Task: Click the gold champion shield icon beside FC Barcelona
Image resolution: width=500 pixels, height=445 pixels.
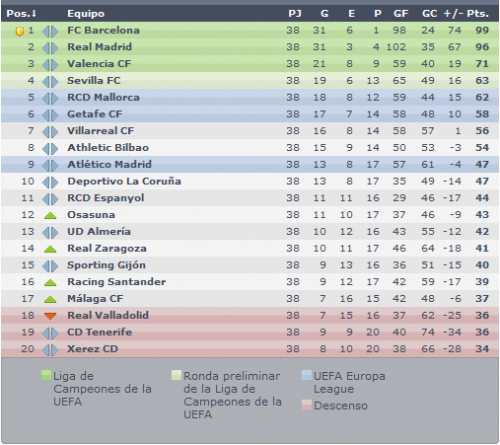Action: coord(20,32)
